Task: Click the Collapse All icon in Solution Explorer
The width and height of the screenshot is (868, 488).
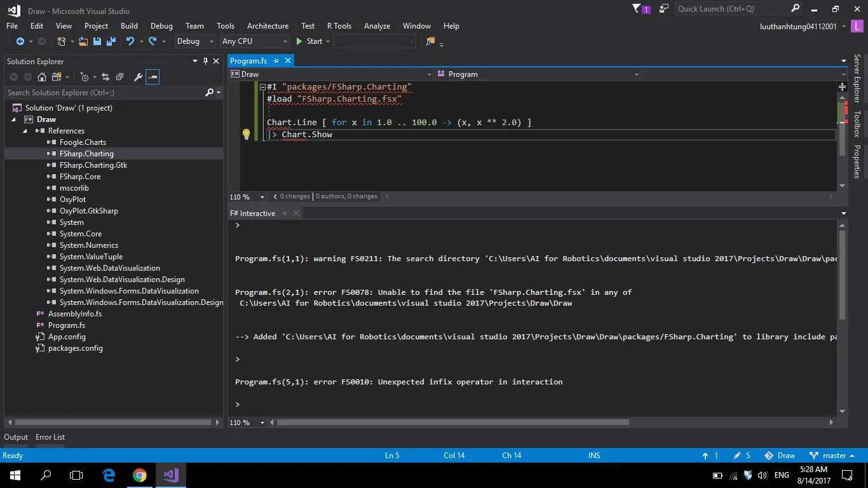Action: tap(119, 77)
